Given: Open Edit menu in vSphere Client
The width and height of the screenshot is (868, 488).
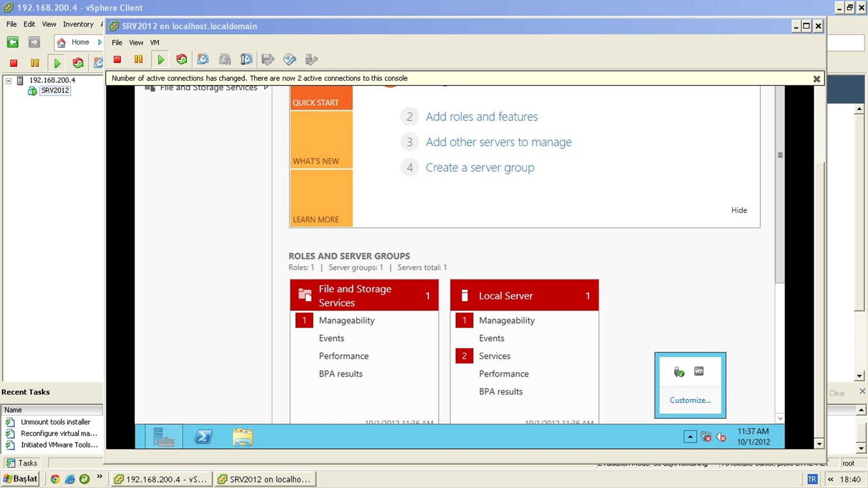Looking at the screenshot, I should pos(29,24).
